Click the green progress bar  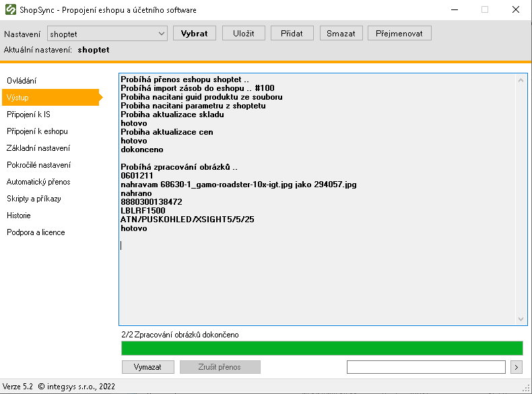click(x=322, y=348)
